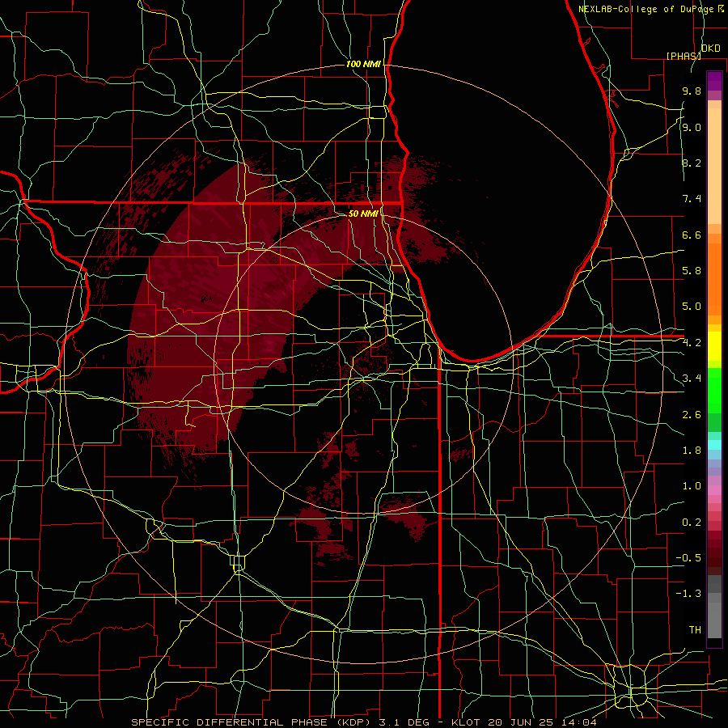Pick the light peach swatch near 8.2
Image resolution: width=728 pixels, height=728 pixels.
click(714, 166)
